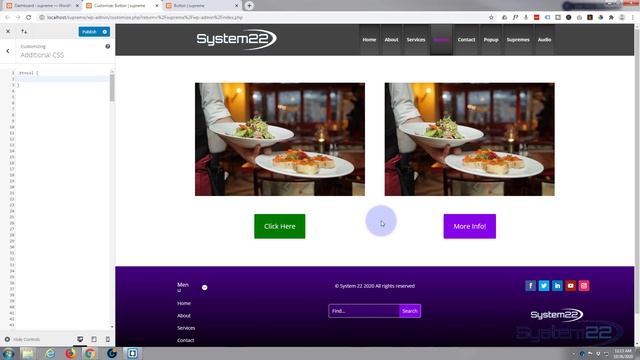The width and height of the screenshot is (640, 360).
Task: Launch Internet Explorer from the taskbar
Action: 50,353
